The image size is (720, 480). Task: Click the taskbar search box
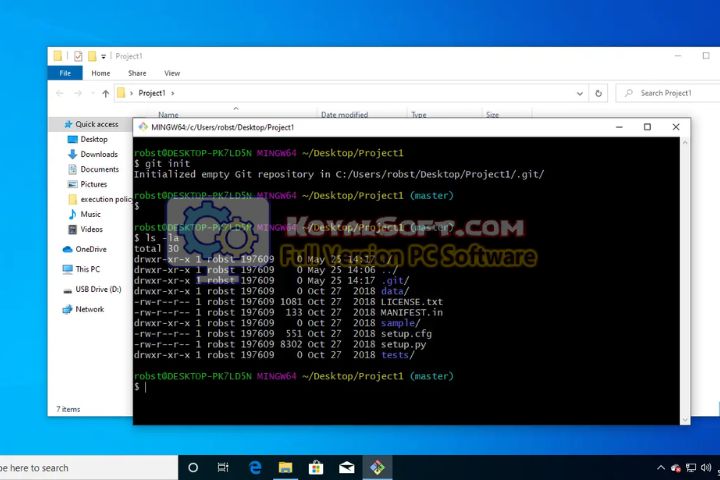pyautogui.click(x=88, y=468)
